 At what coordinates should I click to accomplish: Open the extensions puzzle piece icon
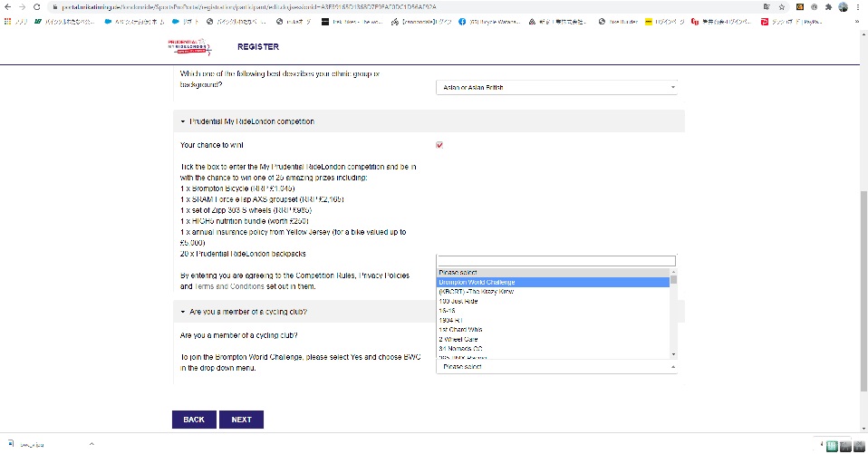pos(829,7)
